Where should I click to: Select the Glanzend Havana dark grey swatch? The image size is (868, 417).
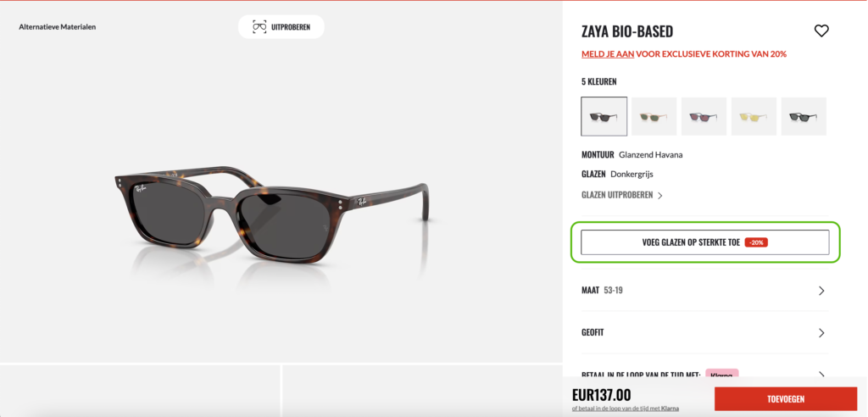click(604, 116)
